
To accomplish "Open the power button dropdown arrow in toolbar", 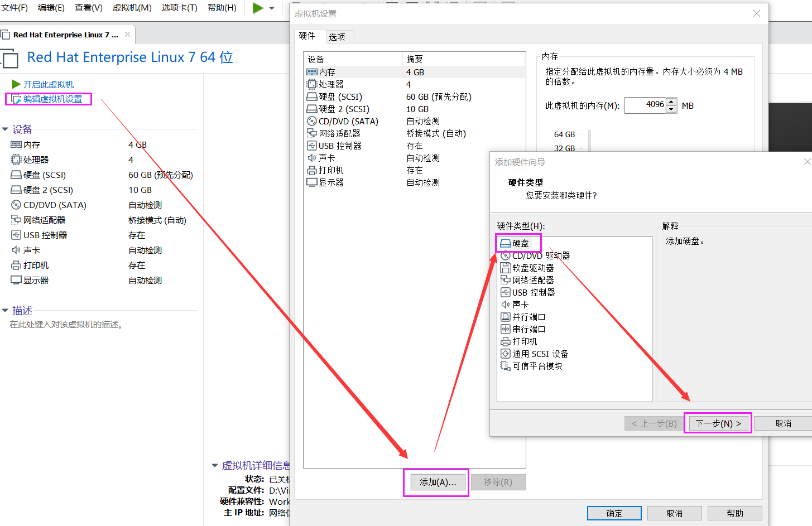I will point(272,8).
